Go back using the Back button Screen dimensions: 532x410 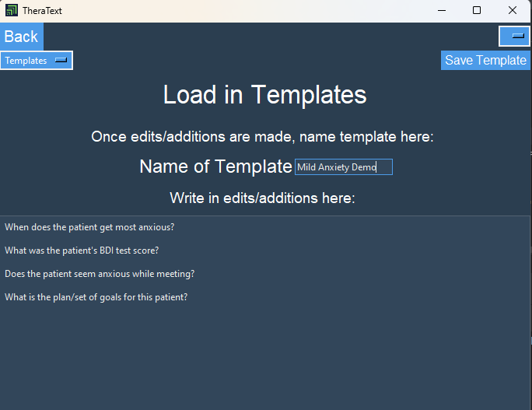click(x=21, y=37)
